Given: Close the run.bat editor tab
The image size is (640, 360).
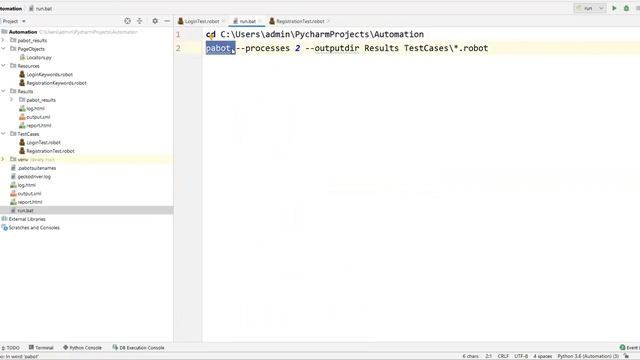Looking at the screenshot, I should coord(260,21).
